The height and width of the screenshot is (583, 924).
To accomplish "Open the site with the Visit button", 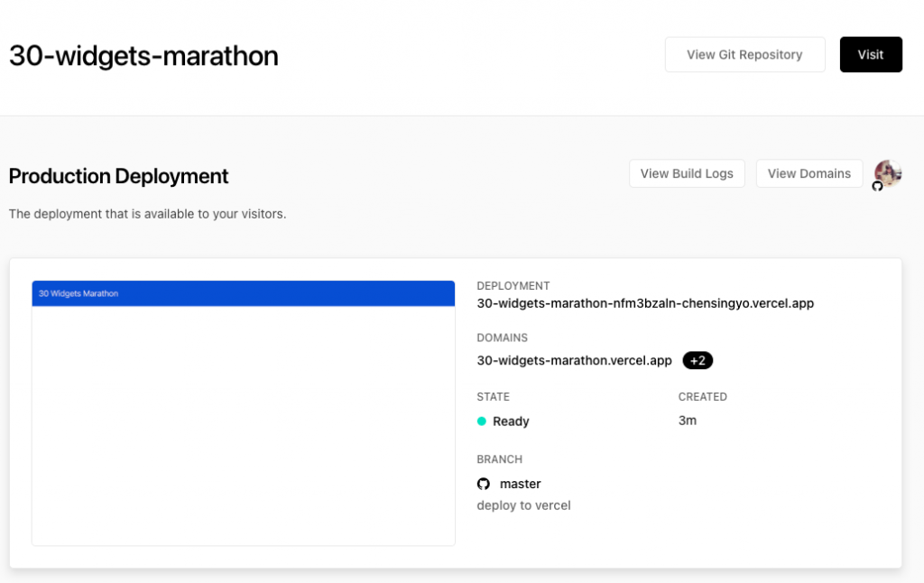I will coord(871,55).
